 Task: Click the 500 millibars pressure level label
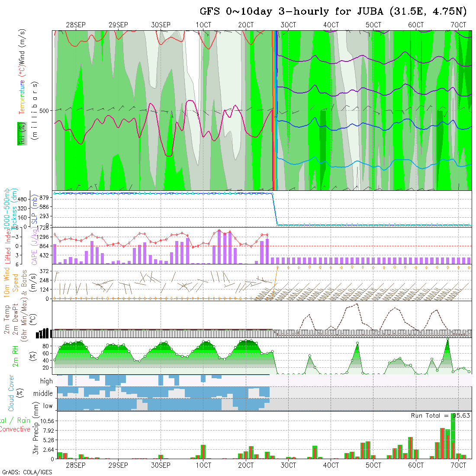click(44, 111)
